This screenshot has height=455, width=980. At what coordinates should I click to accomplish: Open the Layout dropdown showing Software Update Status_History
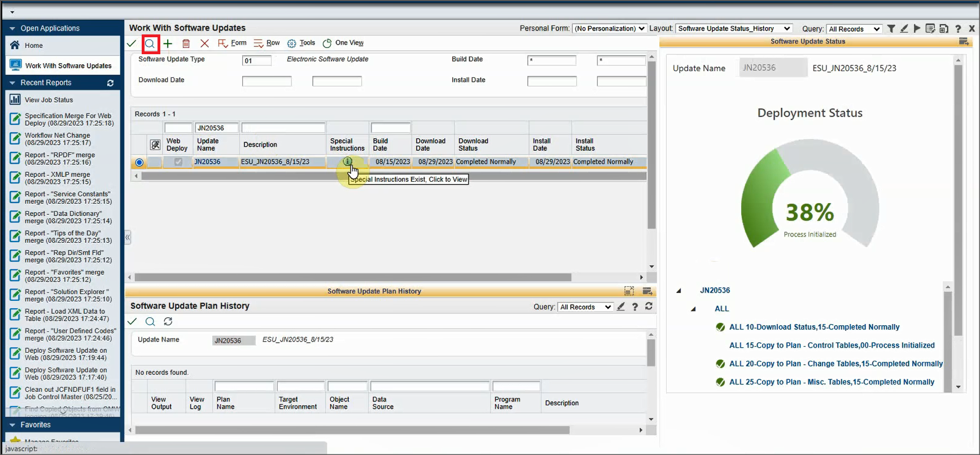pyautogui.click(x=734, y=28)
